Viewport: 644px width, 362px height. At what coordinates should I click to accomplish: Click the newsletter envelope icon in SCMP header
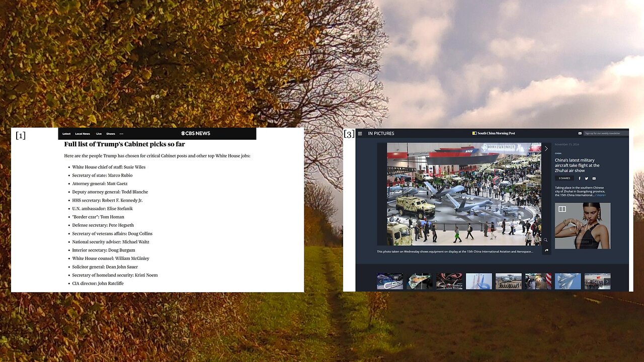580,133
